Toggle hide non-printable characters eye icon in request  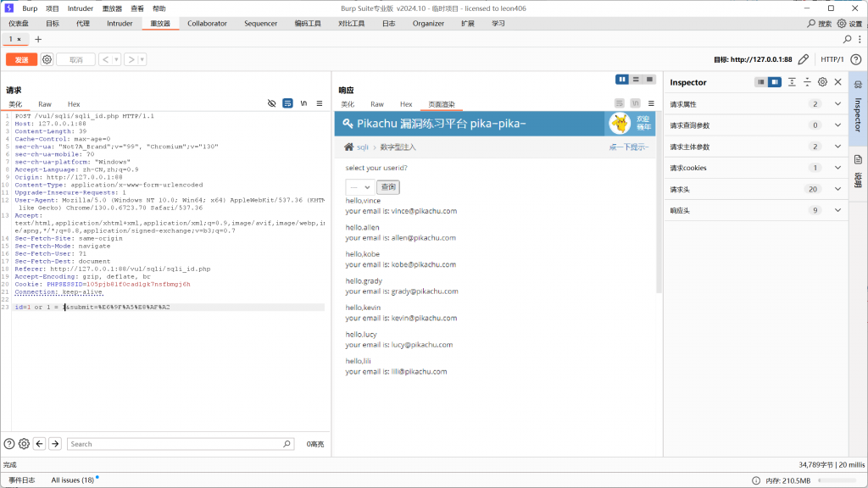click(x=271, y=103)
